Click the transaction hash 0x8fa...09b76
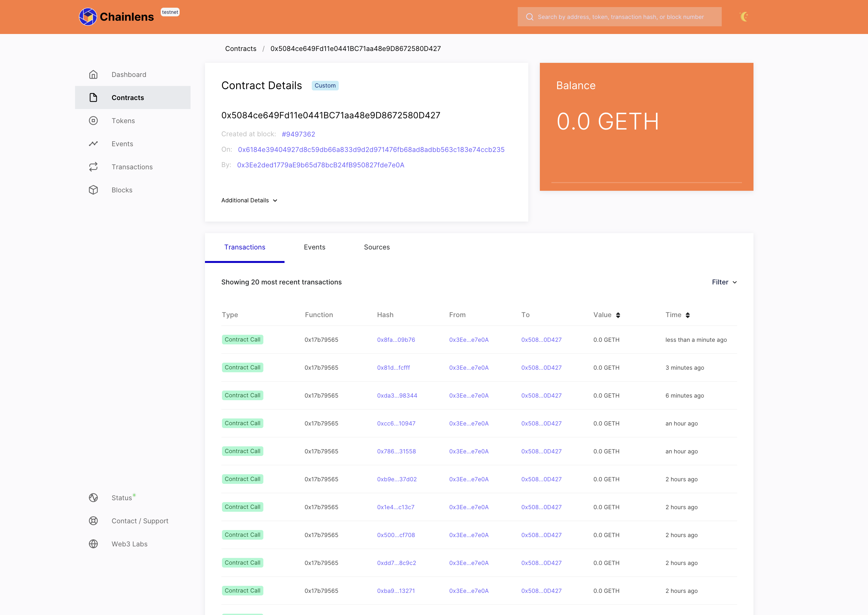868x615 pixels. 396,340
